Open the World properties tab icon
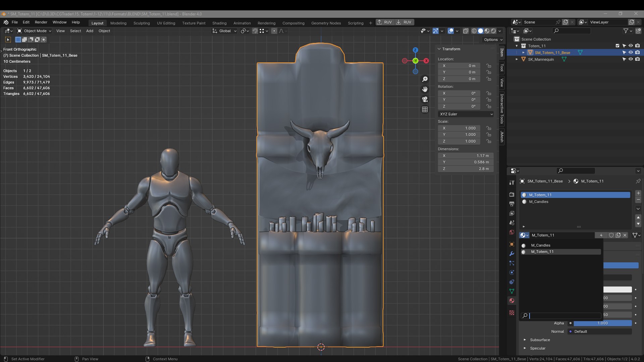This screenshot has width=644, height=362. point(512,232)
